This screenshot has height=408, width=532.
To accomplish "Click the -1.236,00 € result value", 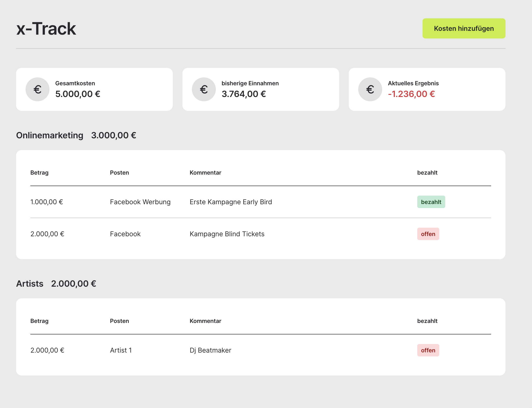I will click(x=411, y=94).
